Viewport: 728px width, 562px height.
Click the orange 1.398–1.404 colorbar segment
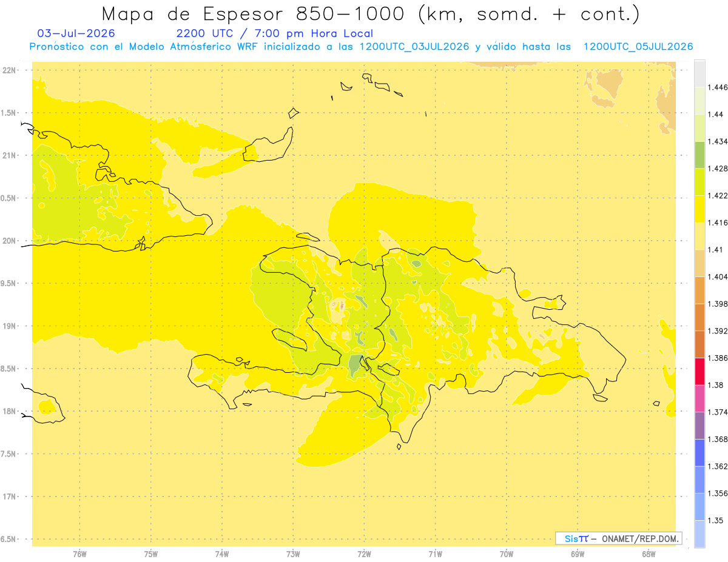(x=699, y=290)
